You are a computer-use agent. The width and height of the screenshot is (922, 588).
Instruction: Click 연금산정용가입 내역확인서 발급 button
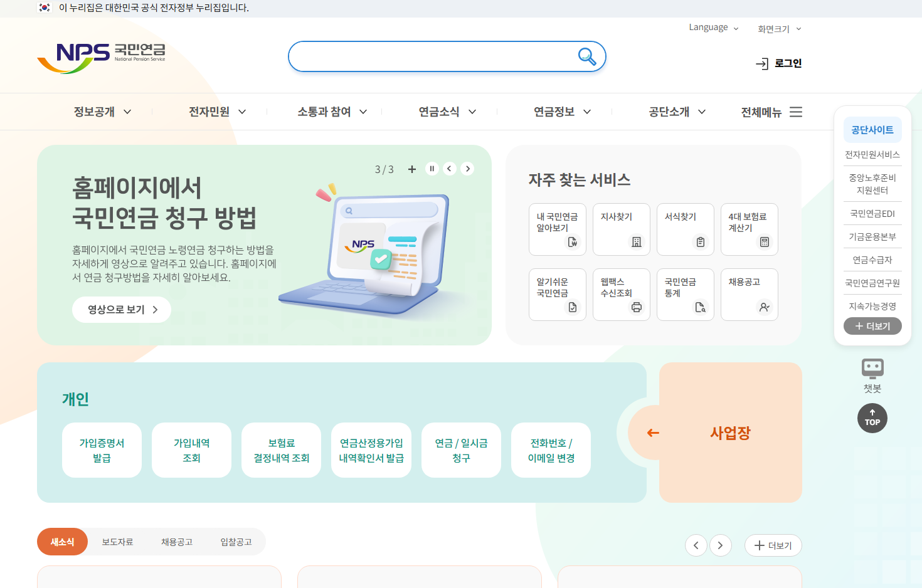pyautogui.click(x=371, y=450)
